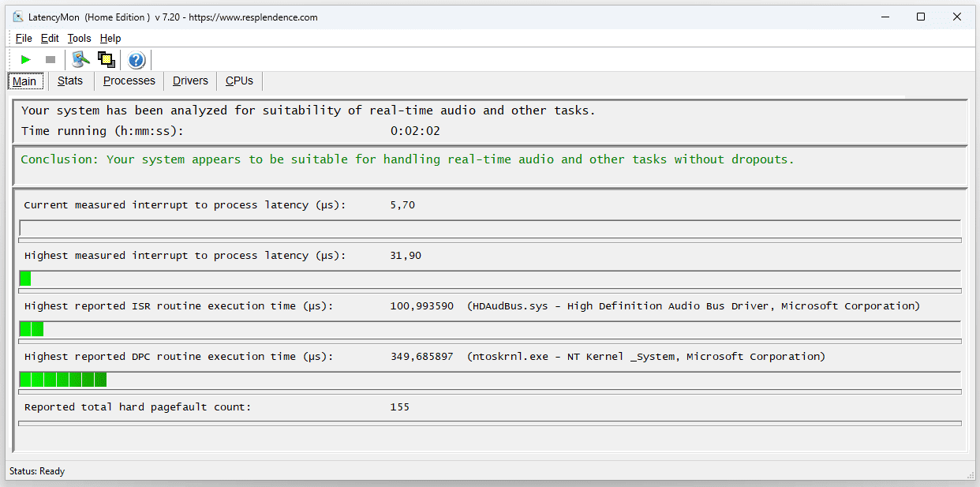Open the File menu
This screenshot has width=980, height=487.
click(x=24, y=38)
